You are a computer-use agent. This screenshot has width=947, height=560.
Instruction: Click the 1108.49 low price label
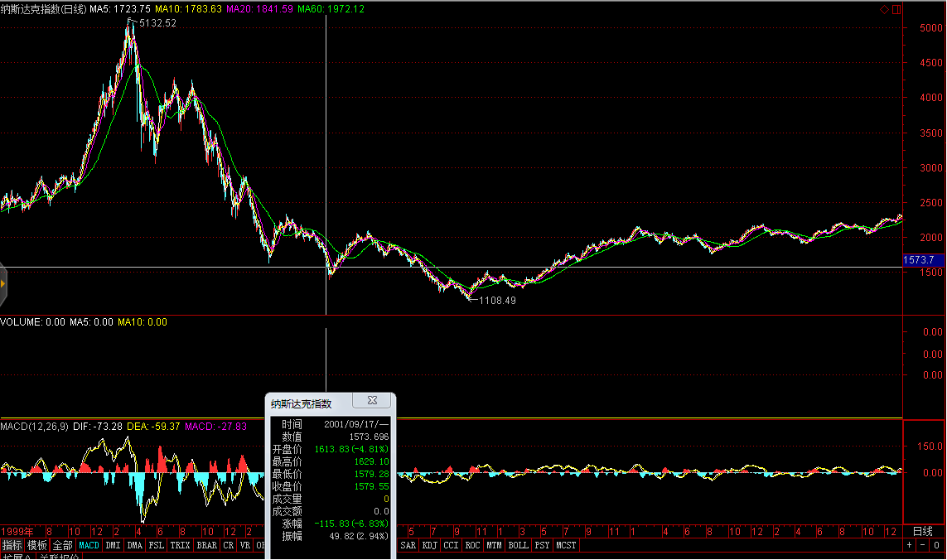pos(497,300)
